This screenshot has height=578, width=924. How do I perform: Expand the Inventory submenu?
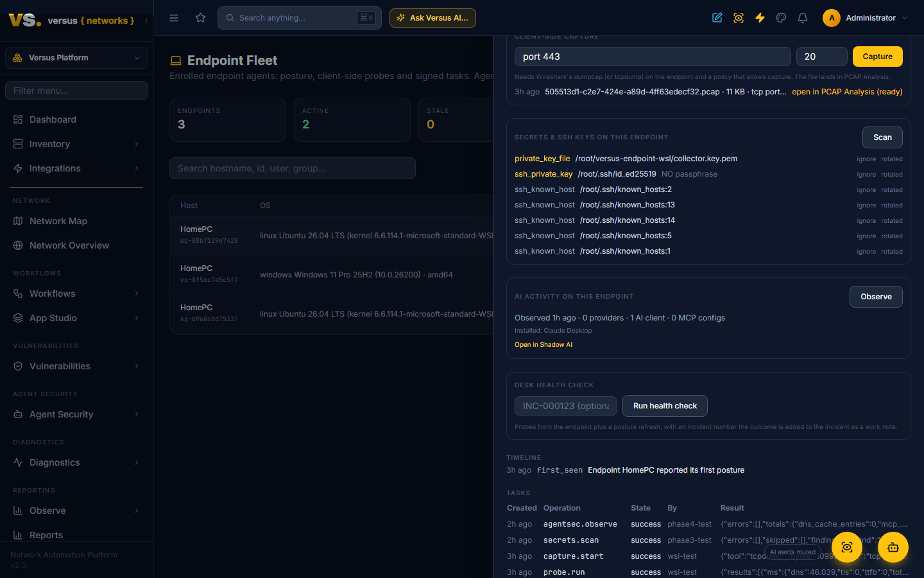coord(76,144)
